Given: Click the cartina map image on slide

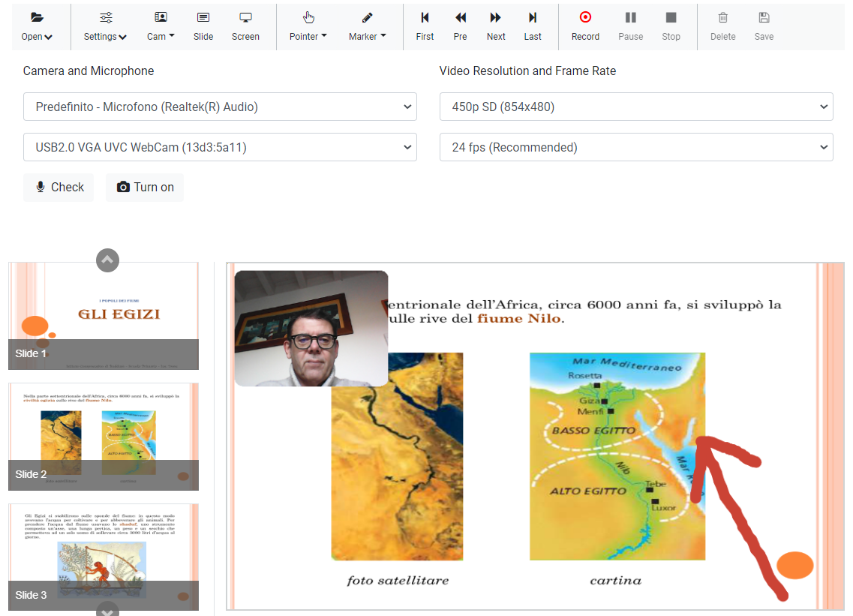Looking at the screenshot, I should point(617,456).
